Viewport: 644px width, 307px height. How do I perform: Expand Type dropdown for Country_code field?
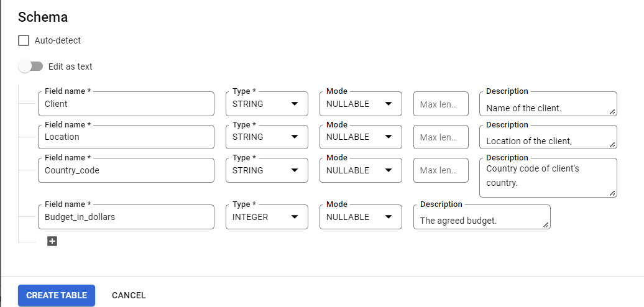coord(267,170)
